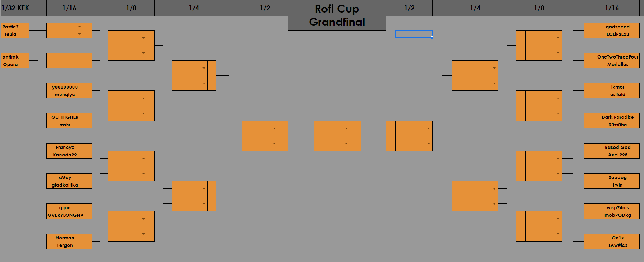Screen dimensions: 644x262
Task: Click the GET HIGHER player cell
Action: click(x=65, y=117)
